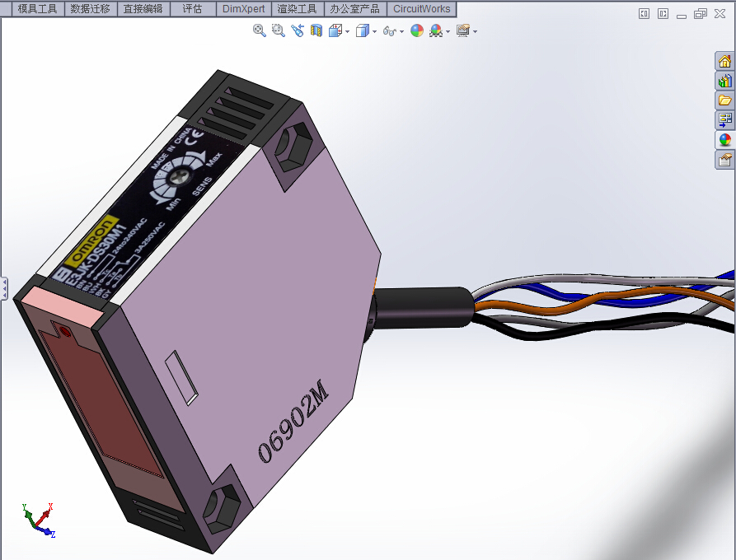Image resolution: width=736 pixels, height=560 pixels.
Task: Open the View Palette pane
Action: [x=724, y=120]
